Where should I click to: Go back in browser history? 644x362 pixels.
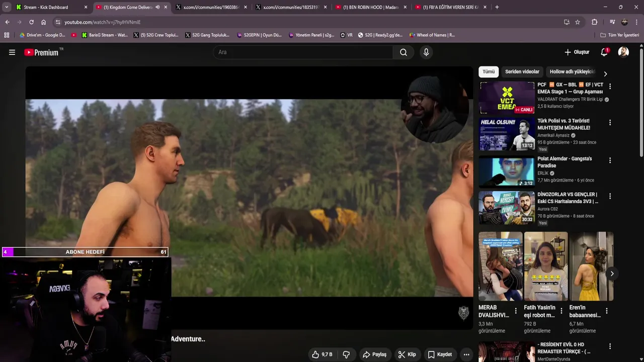click(7, 22)
